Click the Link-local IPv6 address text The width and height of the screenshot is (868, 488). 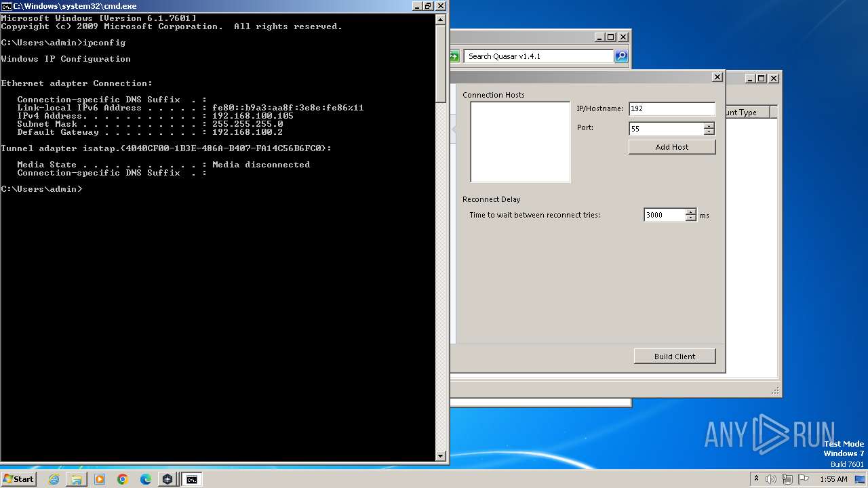pos(288,108)
